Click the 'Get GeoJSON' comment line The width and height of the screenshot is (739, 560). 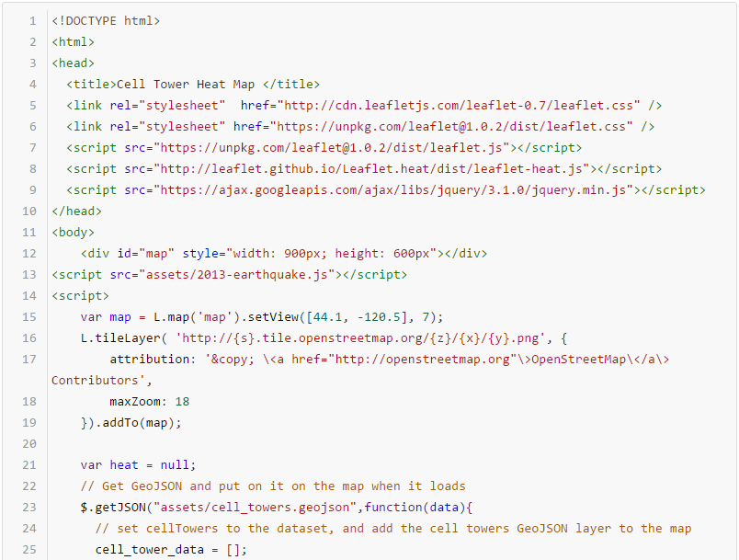click(273, 486)
